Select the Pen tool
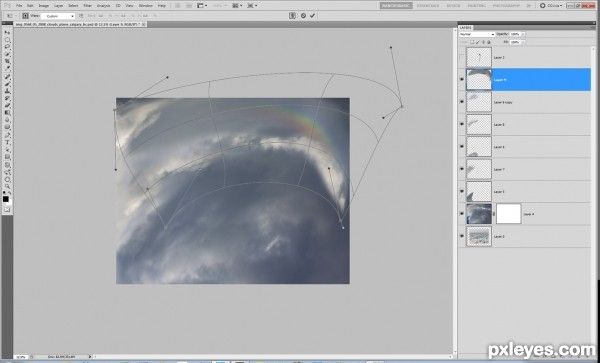Image resolution: width=600 pixels, height=363 pixels. tap(7, 135)
